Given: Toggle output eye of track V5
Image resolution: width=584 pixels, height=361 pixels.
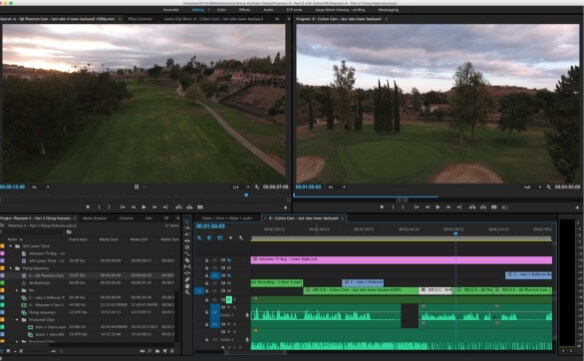Looking at the screenshot, I should (229, 260).
